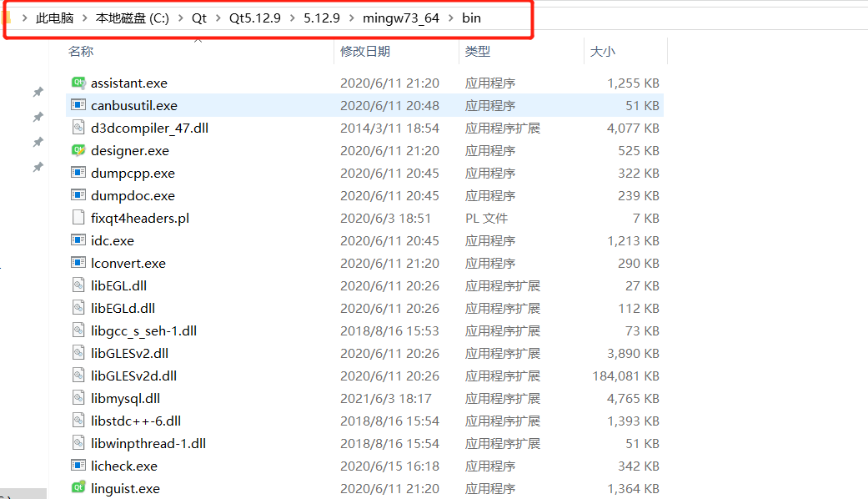
Task: Go to Qt5.12.9 folder in breadcrumb
Action: click(255, 18)
